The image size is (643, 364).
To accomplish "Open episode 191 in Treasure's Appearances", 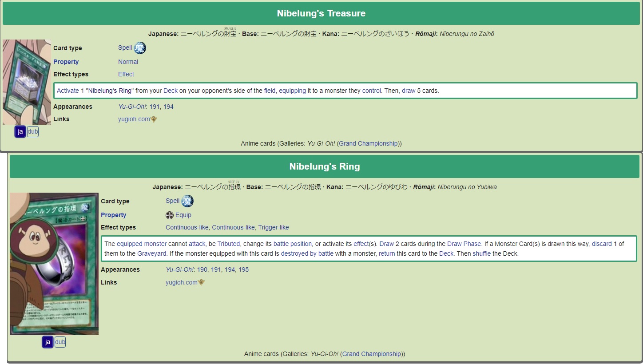I will (155, 107).
